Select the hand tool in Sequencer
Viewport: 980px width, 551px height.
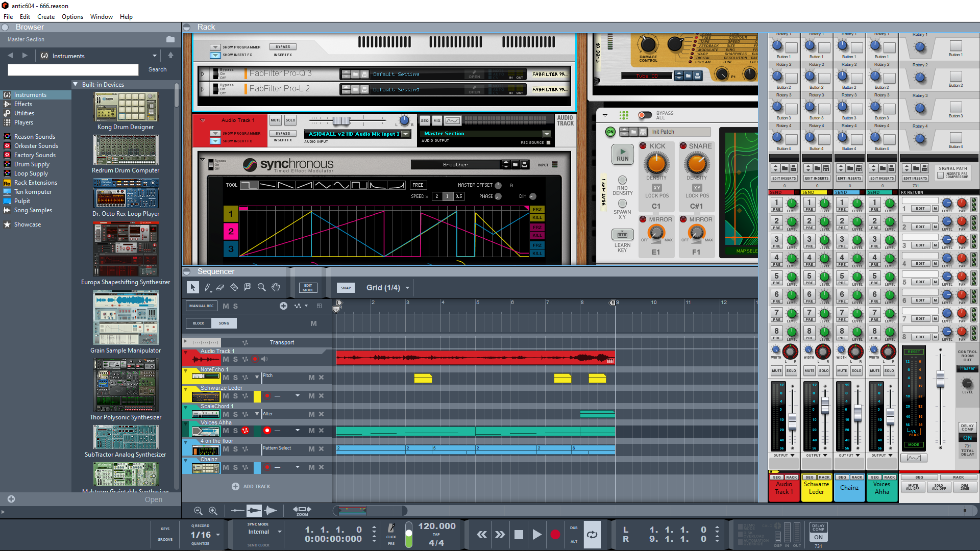click(276, 288)
